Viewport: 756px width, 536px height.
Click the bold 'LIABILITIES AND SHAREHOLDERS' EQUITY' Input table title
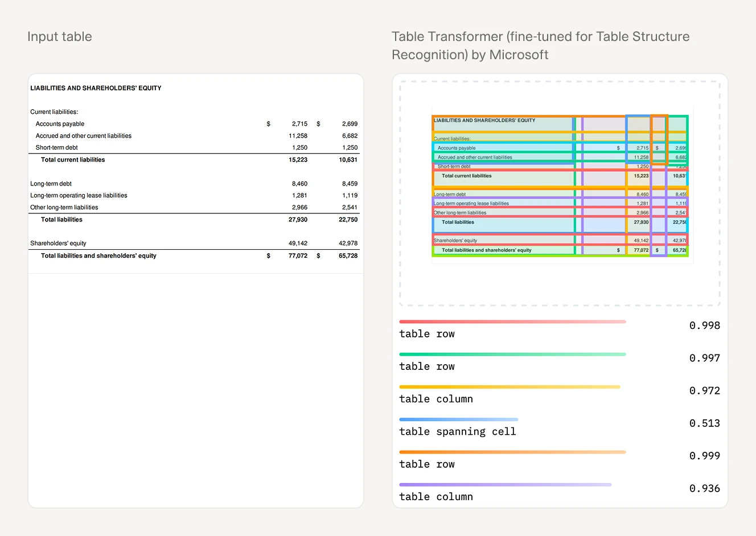coord(96,88)
